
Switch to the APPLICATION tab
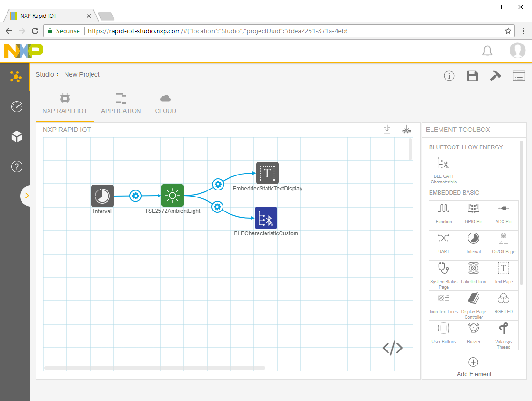coord(121,104)
